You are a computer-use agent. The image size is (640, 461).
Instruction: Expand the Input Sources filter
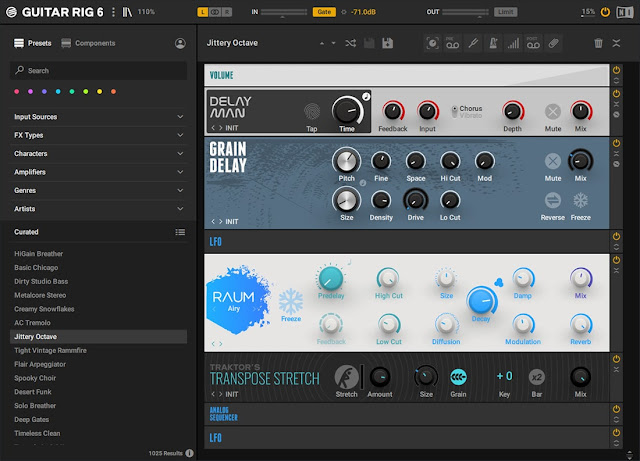[x=98, y=117]
